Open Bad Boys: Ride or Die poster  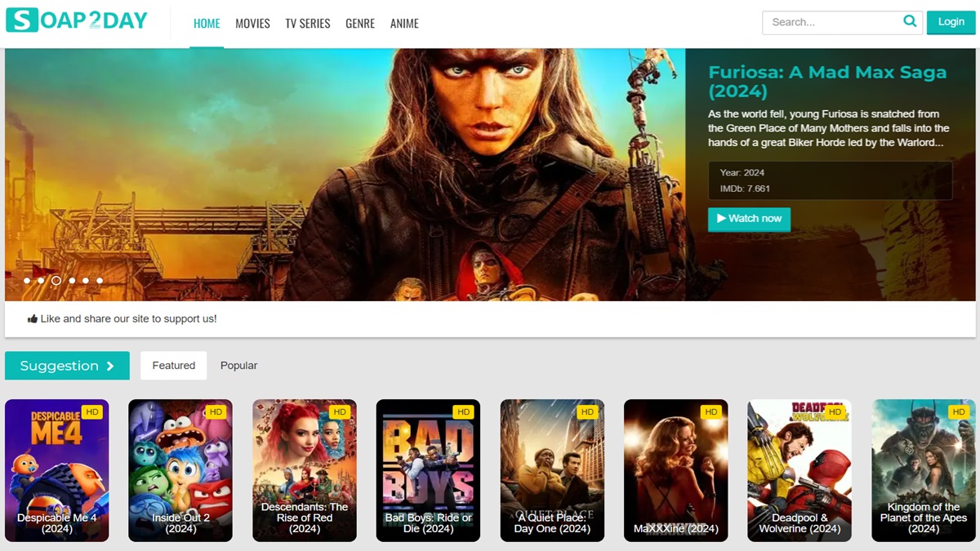click(428, 470)
